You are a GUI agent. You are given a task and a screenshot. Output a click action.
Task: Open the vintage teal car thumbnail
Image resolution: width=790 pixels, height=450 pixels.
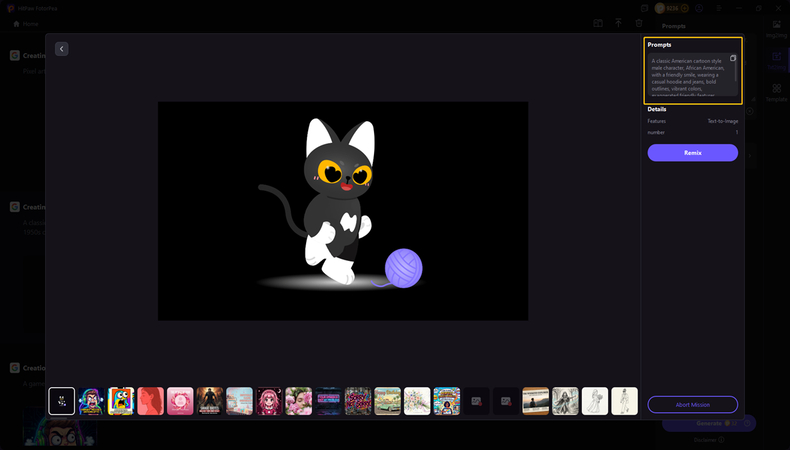[387, 401]
